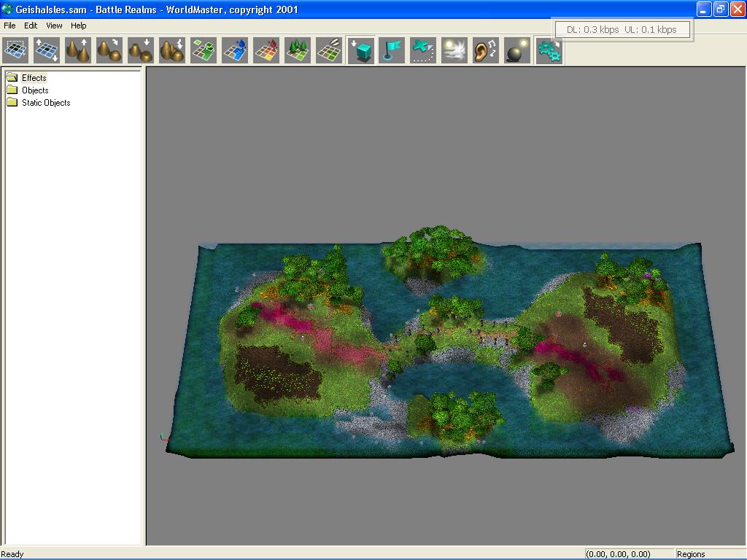Pick the water paint tool with blue droplet

pyautogui.click(x=235, y=50)
